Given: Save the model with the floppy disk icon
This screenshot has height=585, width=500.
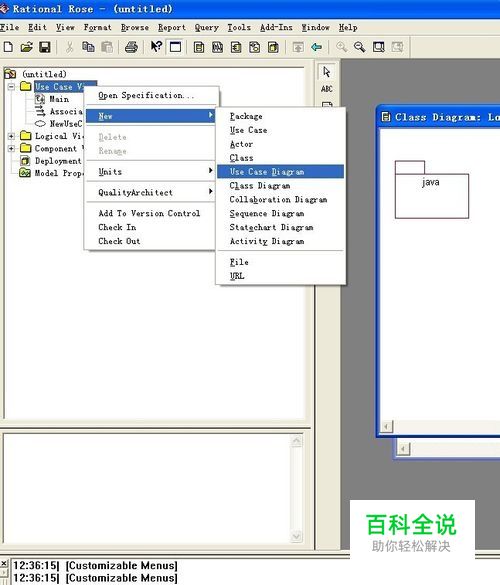Looking at the screenshot, I should (x=45, y=47).
